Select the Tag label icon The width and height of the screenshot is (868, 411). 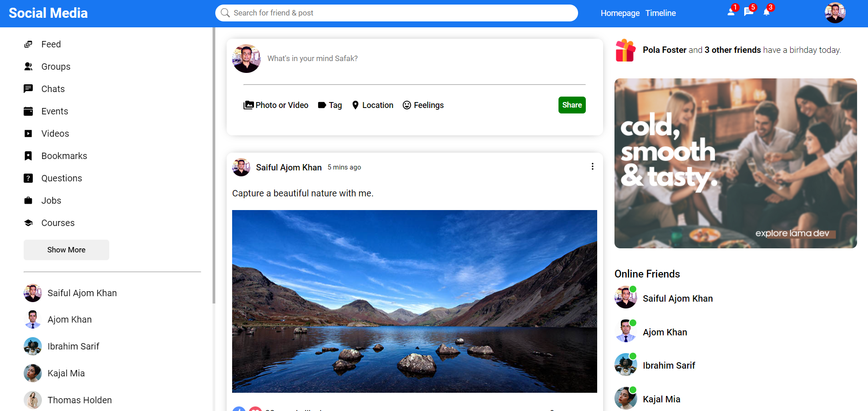coord(322,105)
